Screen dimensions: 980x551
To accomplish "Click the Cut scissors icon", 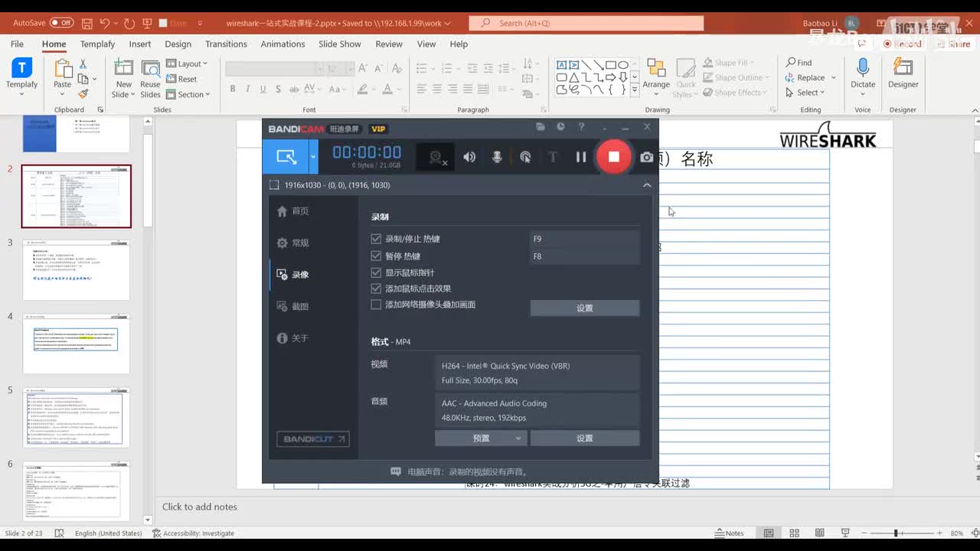I will click(83, 64).
